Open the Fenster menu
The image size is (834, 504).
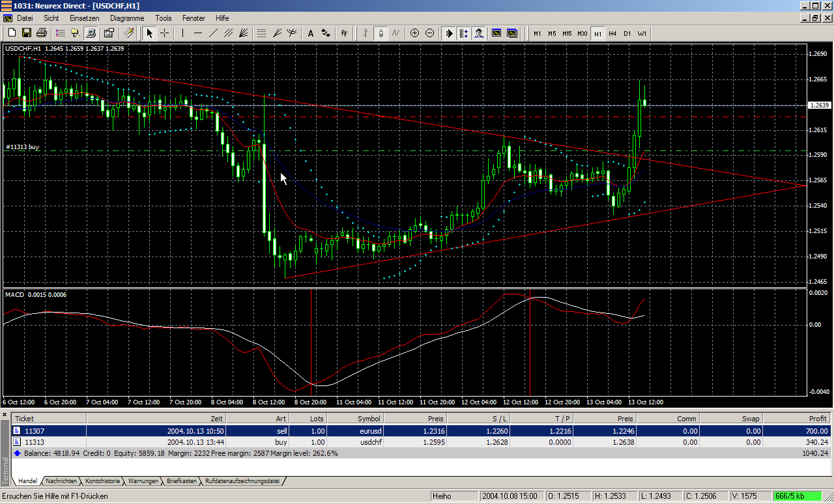194,18
